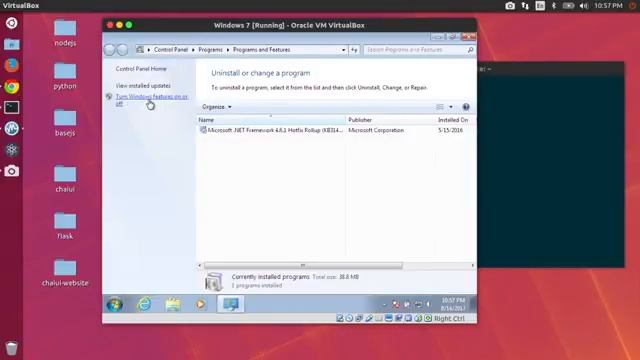
Task: Open the Atom editor launcher icon
Action: click(x=11, y=150)
